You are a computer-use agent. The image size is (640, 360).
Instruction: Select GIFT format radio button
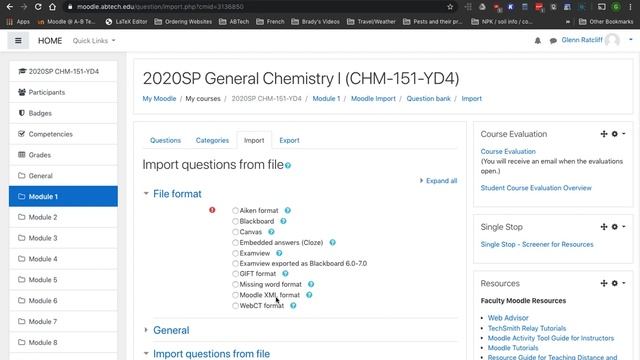235,273
